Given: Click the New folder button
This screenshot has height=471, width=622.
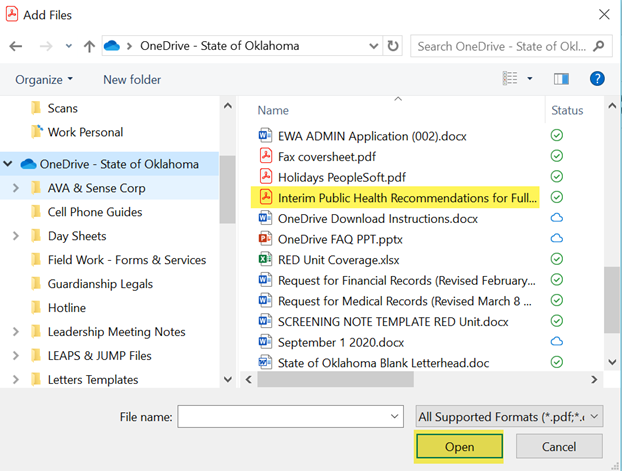Looking at the screenshot, I should [132, 79].
